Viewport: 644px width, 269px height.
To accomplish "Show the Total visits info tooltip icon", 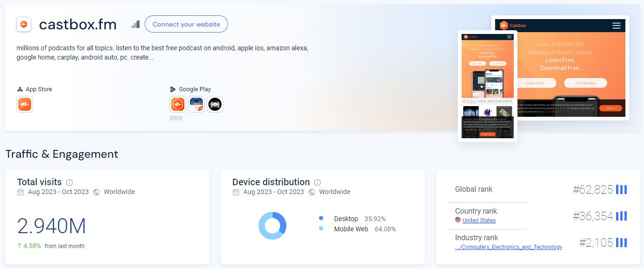I will [69, 182].
